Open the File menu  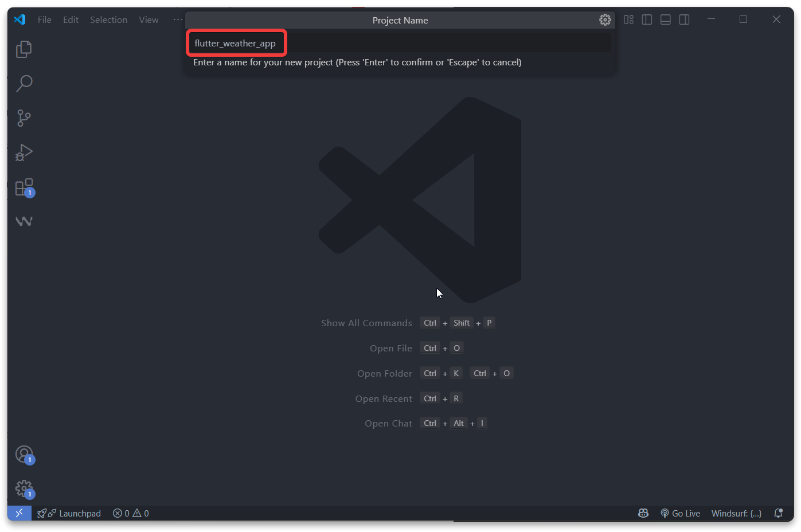[44, 19]
